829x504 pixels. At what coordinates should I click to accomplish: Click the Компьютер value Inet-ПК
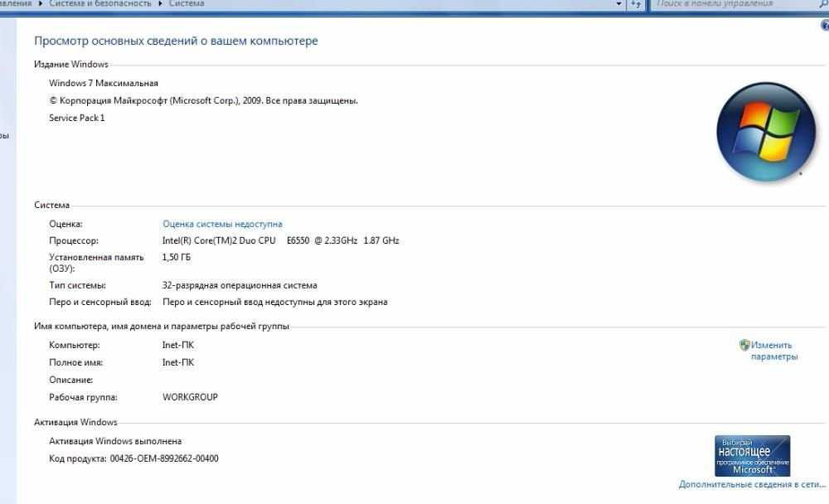178,345
